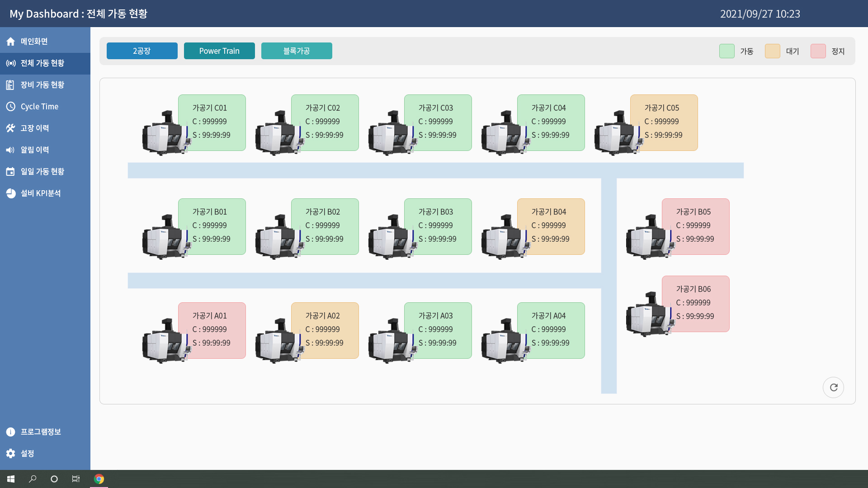Open the 설정 gear icon
Screen dimensions: 868x488
11,454
